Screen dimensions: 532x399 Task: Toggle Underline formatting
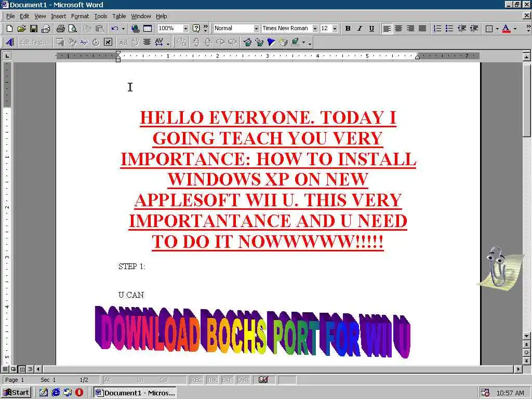pos(371,29)
